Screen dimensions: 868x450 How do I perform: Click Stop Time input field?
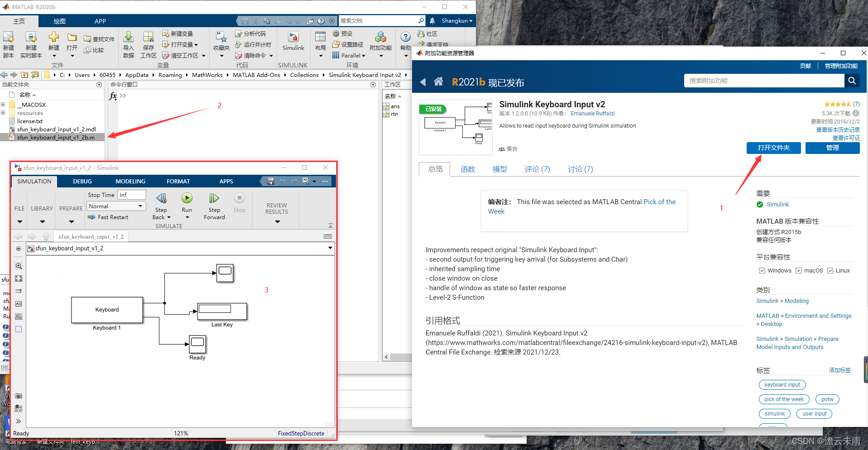[x=131, y=195]
